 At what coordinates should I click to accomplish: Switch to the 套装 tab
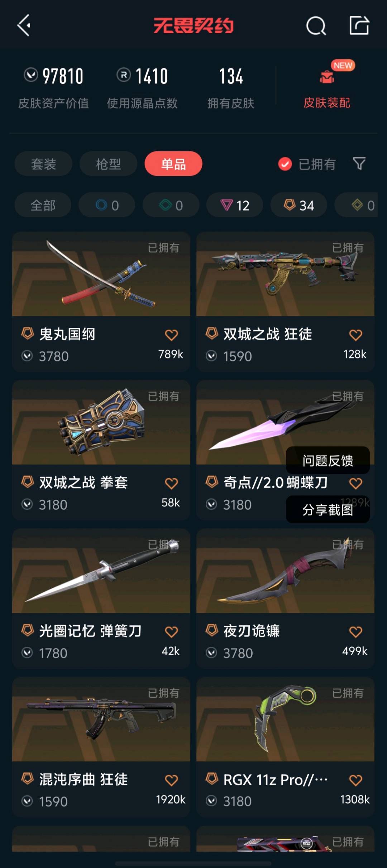(x=43, y=164)
